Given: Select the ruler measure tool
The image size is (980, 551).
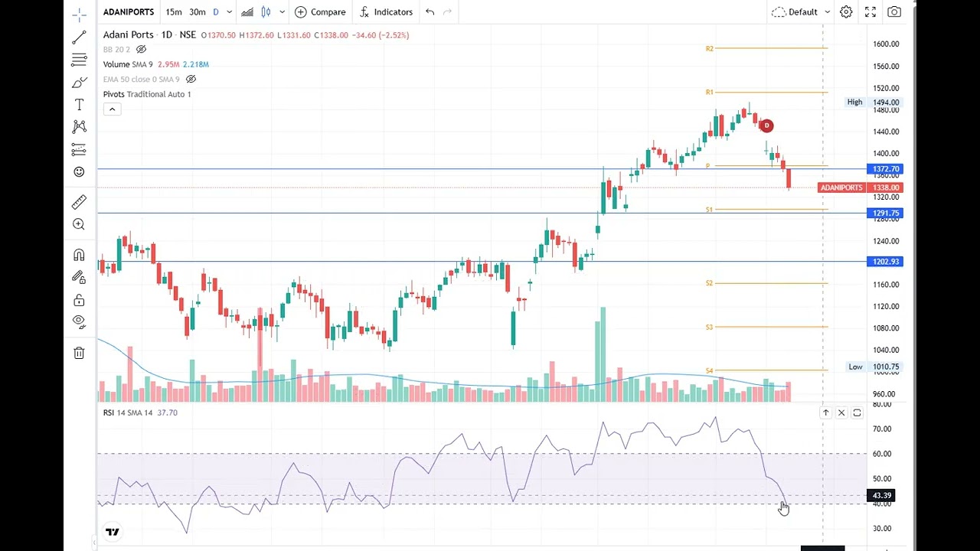Looking at the screenshot, I should tap(79, 202).
